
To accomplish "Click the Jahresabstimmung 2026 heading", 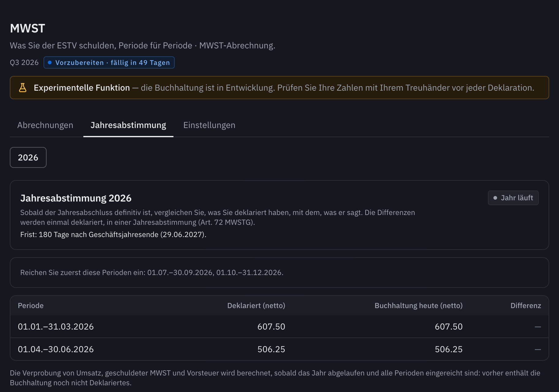I will tap(76, 198).
